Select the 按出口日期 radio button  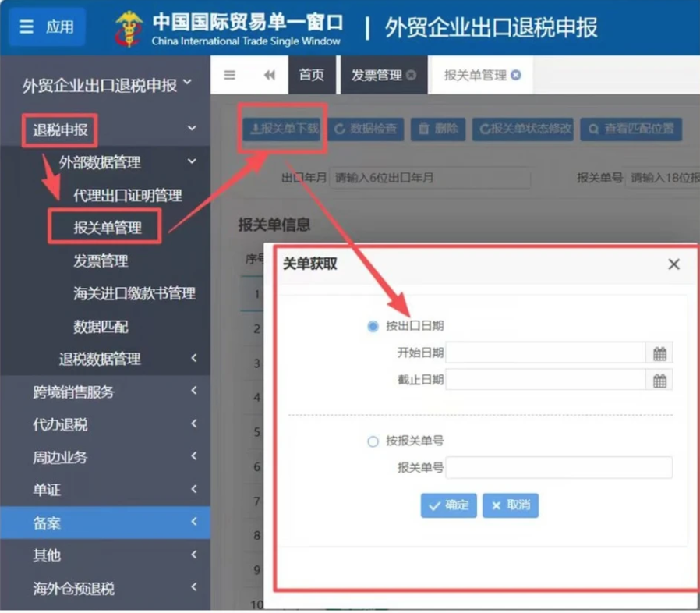(373, 326)
